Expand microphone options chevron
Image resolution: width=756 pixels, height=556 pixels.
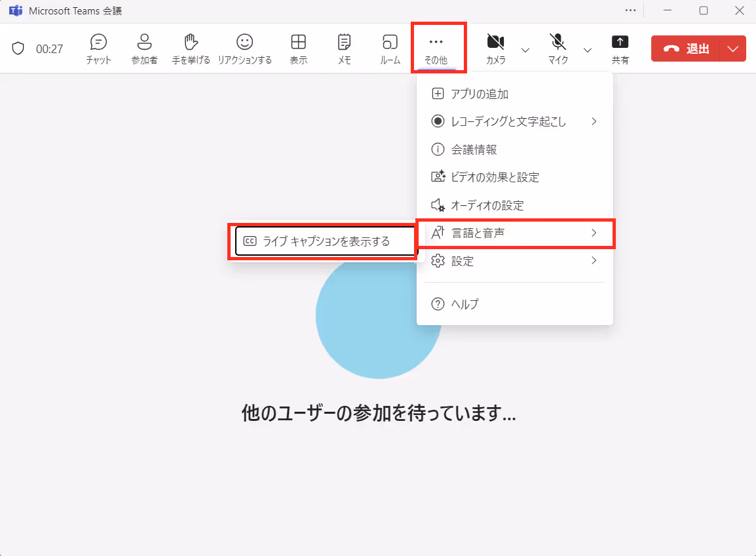coord(587,50)
